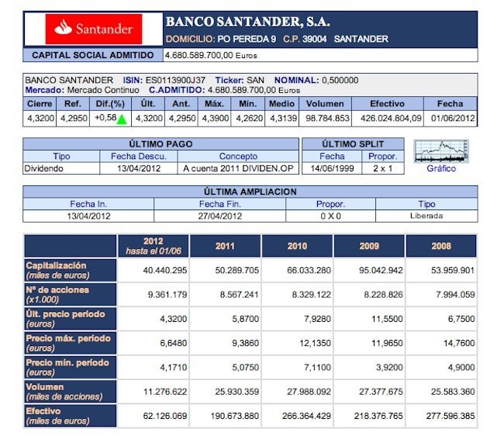This screenshot has width=504, height=436.
Task: Click the 2011 column header
Action: [x=226, y=246]
